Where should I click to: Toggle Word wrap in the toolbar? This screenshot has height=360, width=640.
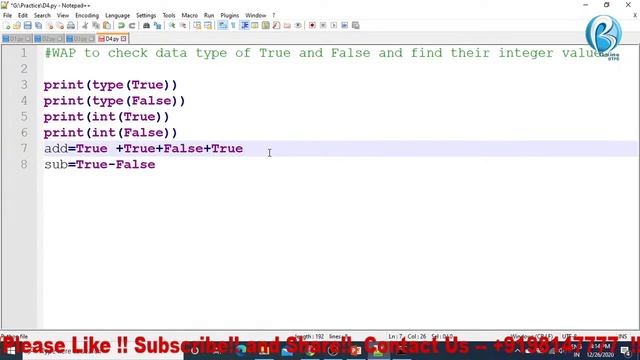tap(222, 25)
